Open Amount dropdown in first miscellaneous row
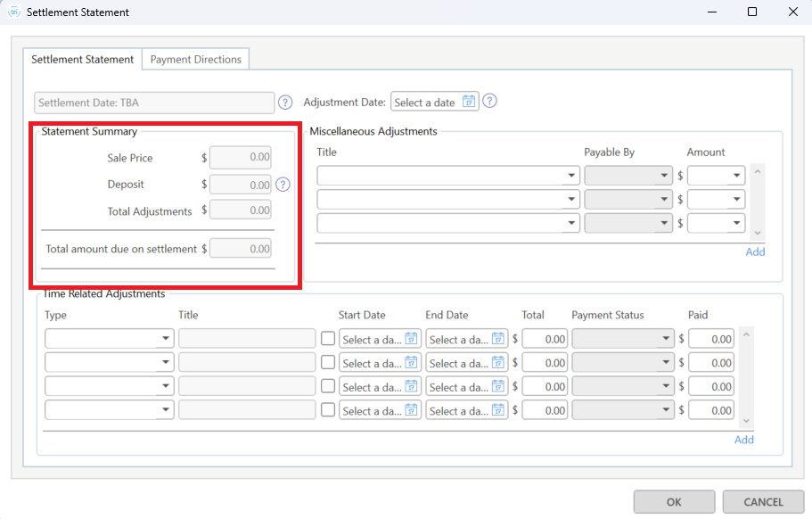The image size is (812, 519). (736, 176)
